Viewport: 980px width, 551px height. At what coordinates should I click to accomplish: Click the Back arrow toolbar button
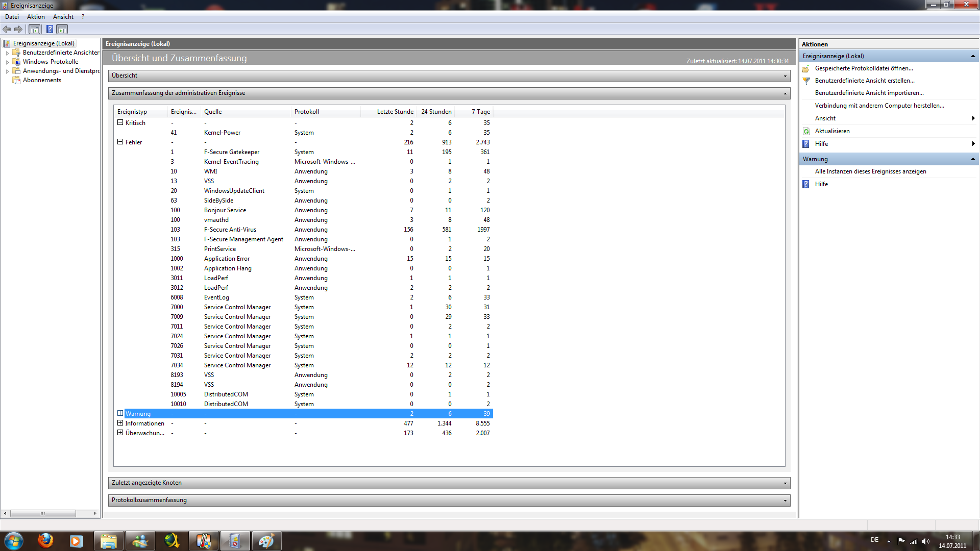pos(7,29)
